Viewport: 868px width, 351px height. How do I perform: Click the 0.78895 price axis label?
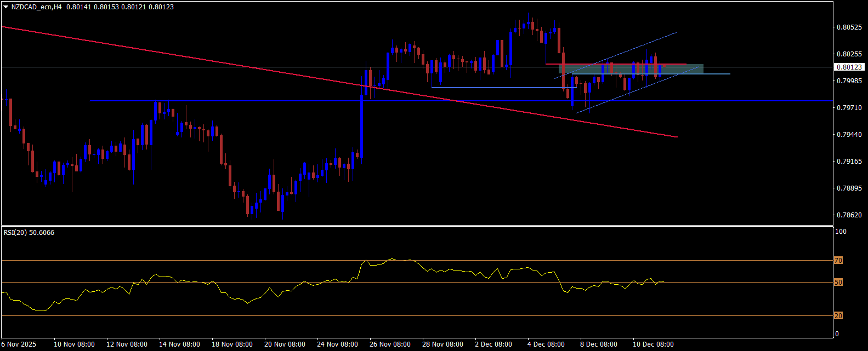pyautogui.click(x=849, y=188)
